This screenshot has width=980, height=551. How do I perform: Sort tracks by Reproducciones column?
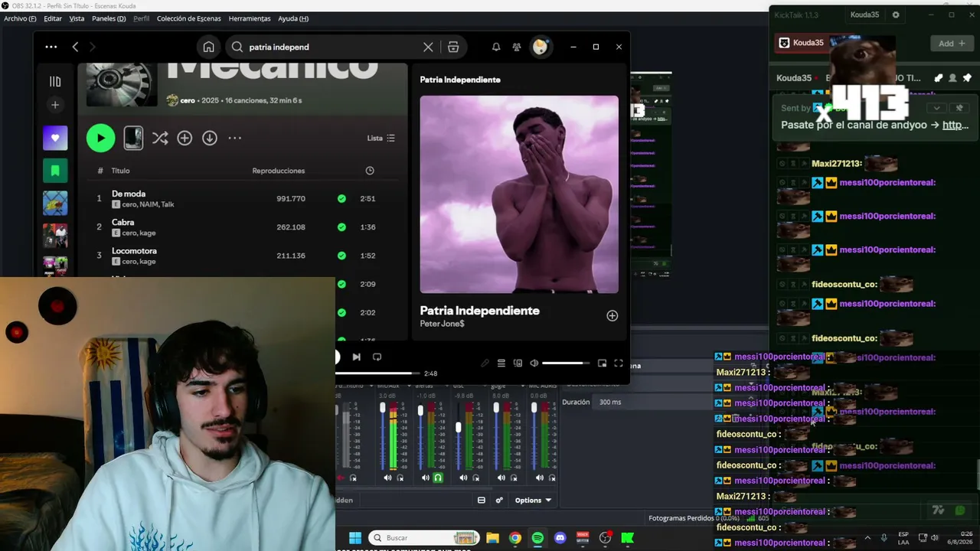(279, 171)
